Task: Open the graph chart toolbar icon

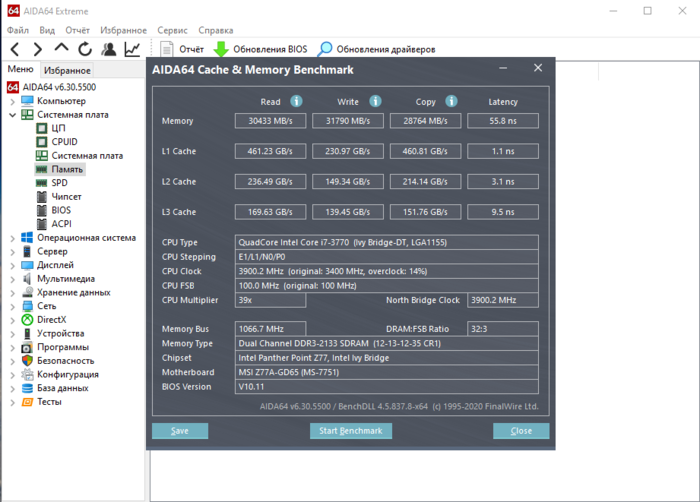Action: tap(132, 49)
